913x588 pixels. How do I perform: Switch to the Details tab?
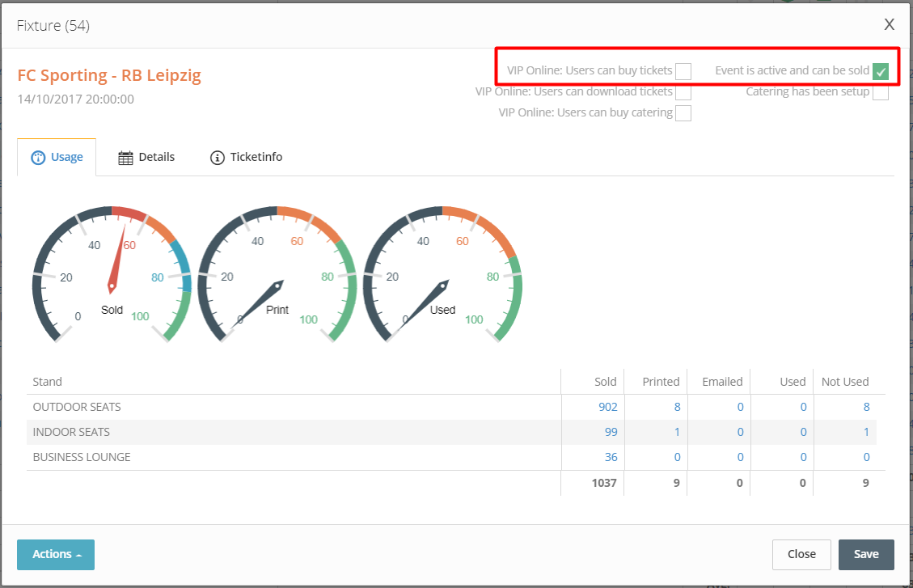click(146, 157)
